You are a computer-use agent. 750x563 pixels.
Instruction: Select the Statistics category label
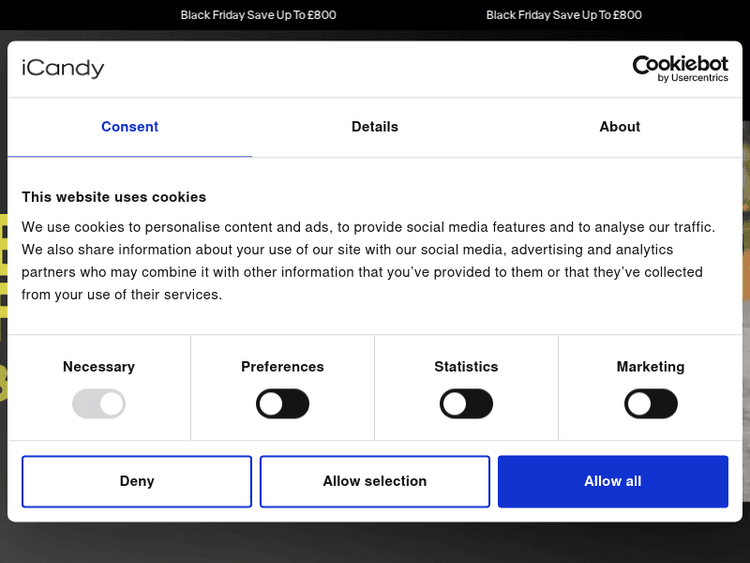click(x=466, y=367)
